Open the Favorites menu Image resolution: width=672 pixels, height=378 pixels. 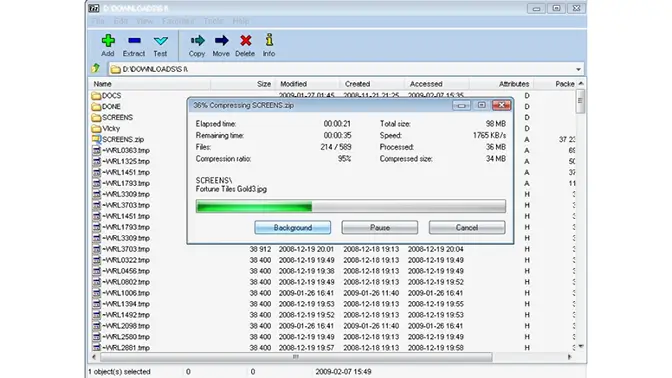pyautogui.click(x=178, y=21)
